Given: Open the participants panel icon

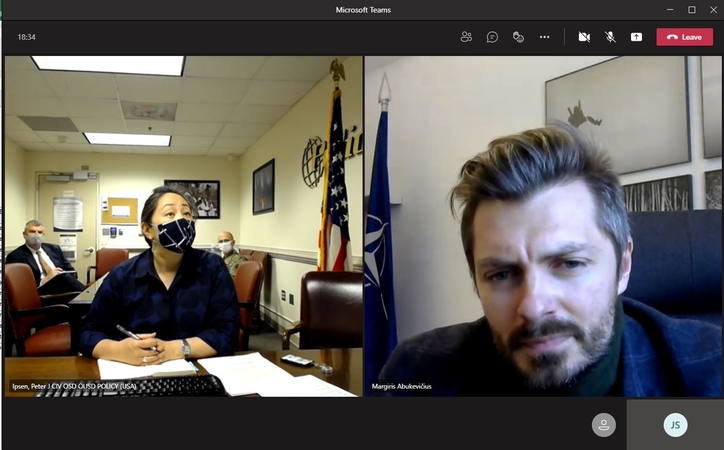Looking at the screenshot, I should coord(466,37).
